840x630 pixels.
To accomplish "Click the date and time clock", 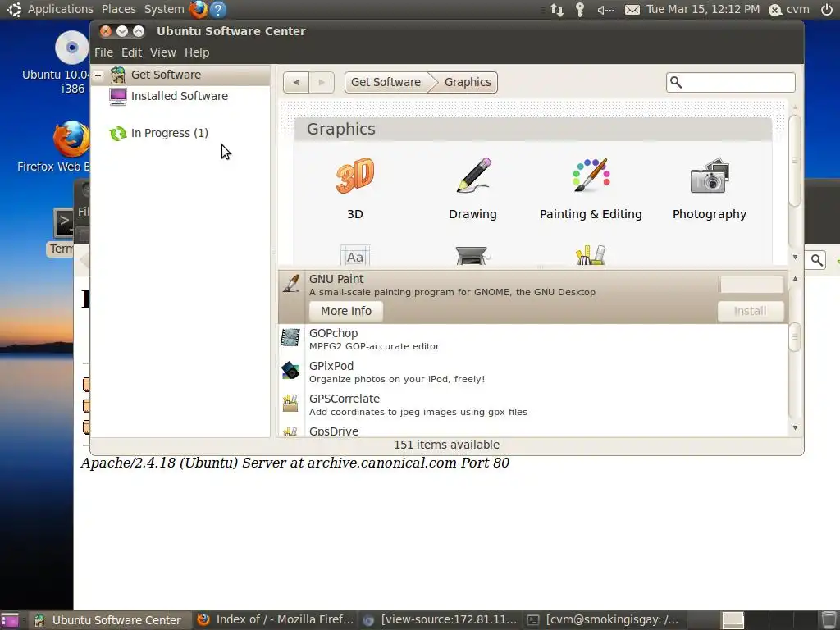I will coord(703,9).
